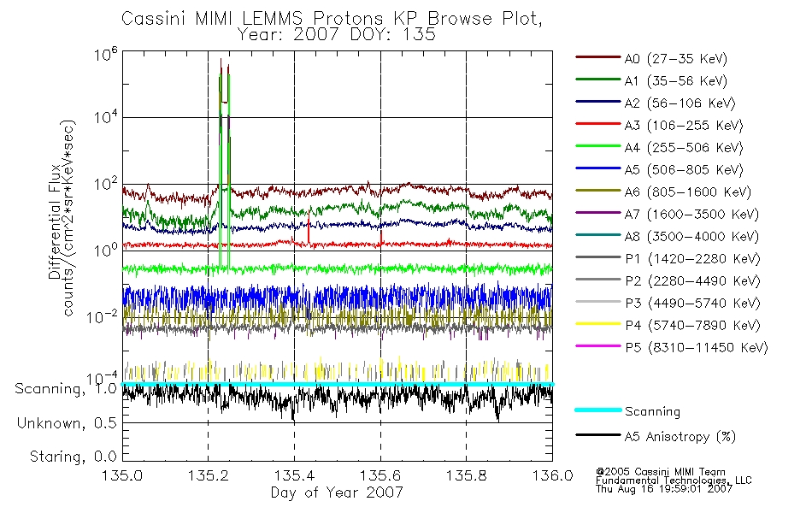
Task: Click the olive A6 legend line
Action: pyautogui.click(x=597, y=191)
